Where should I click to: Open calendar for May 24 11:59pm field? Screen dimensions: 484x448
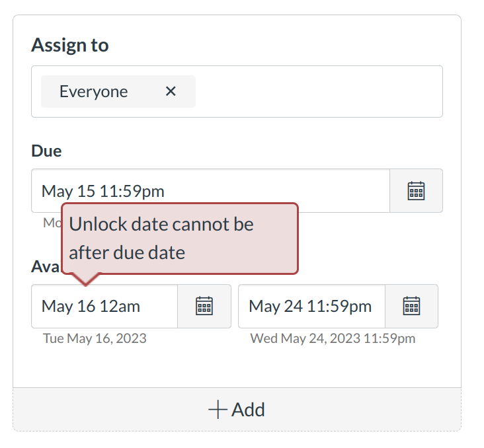411,306
